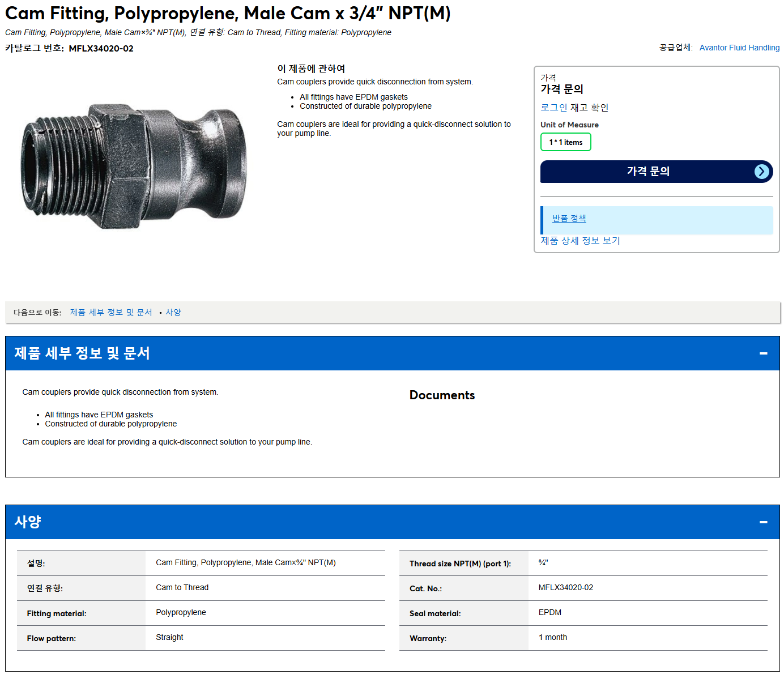Viewport: 784px width, 683px height.
Task: Open the 반품 정책 link
Action: (569, 218)
